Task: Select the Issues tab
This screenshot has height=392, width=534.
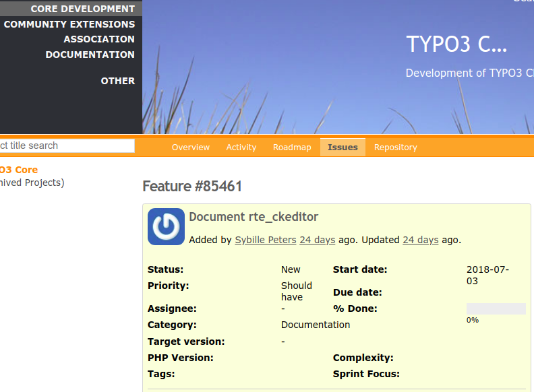Action: (343, 148)
